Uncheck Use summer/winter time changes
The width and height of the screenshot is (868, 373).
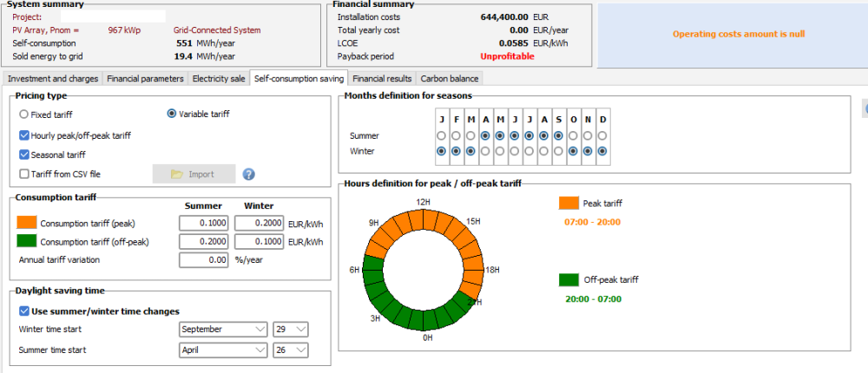[x=24, y=311]
